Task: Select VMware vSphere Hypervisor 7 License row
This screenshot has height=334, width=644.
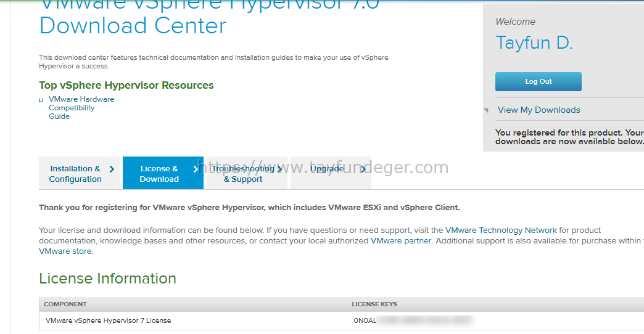Action: pyautogui.click(x=341, y=321)
